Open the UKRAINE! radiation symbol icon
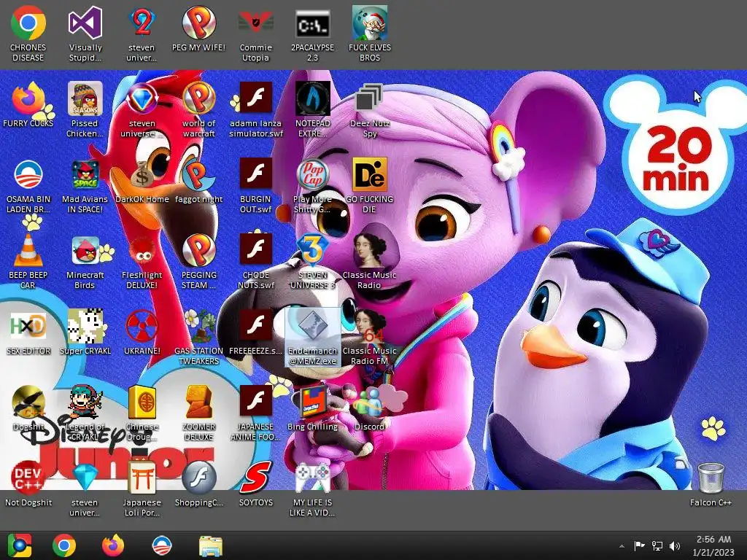747x560 pixels. [x=142, y=332]
